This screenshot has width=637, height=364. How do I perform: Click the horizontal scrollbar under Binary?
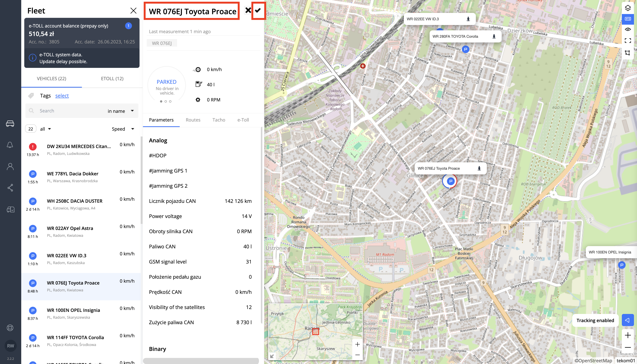point(201,361)
